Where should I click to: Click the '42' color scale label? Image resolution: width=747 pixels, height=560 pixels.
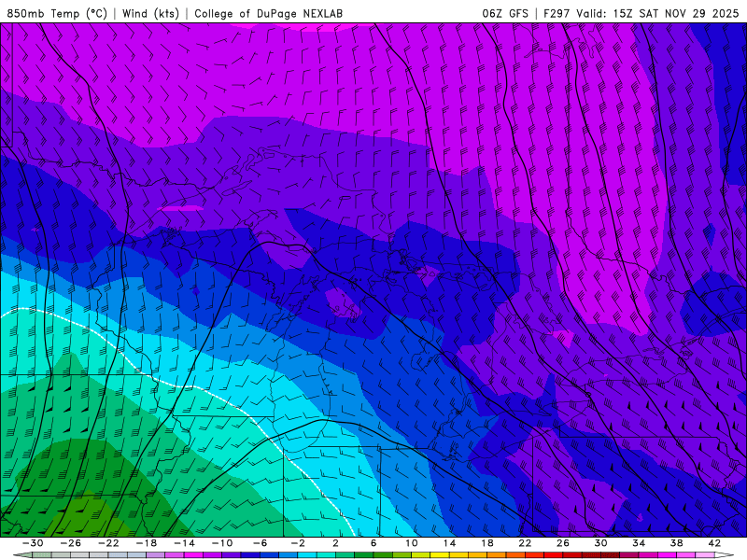pos(714,543)
